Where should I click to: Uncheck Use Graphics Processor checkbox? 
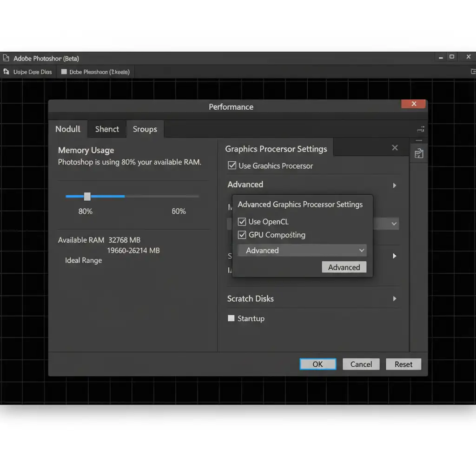(x=232, y=165)
